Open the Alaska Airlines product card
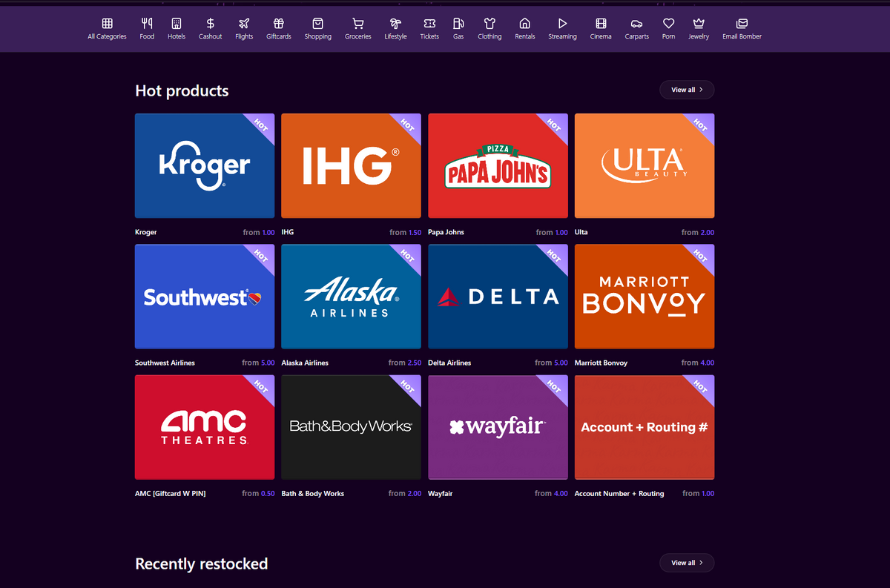 [x=351, y=297]
